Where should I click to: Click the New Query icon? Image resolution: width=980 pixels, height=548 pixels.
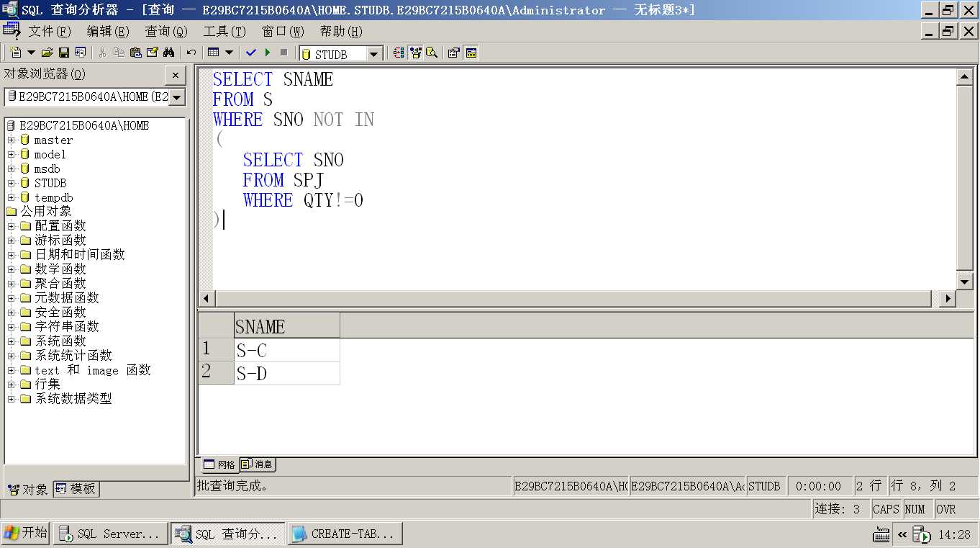(16, 53)
